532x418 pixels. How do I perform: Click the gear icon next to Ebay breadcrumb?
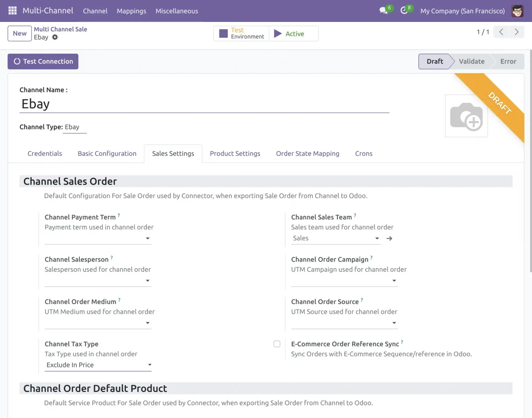(x=55, y=37)
